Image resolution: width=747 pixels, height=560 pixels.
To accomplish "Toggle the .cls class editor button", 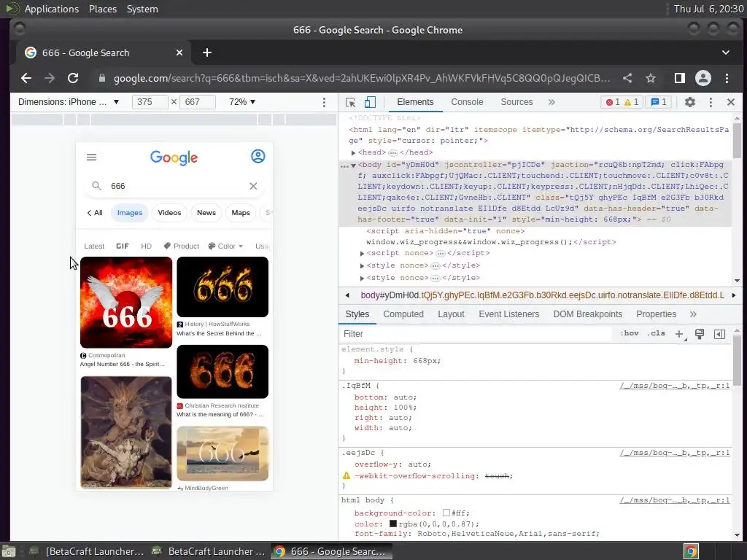I will click(x=656, y=333).
